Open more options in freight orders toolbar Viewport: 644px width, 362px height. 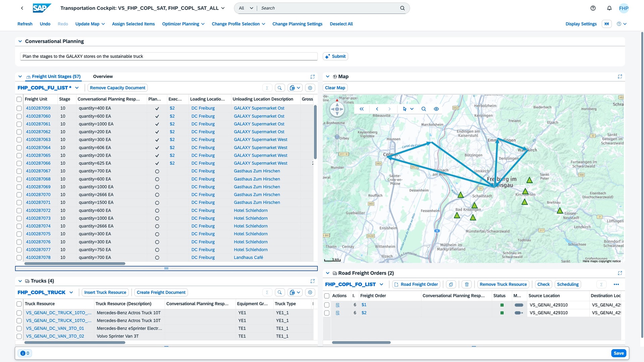[x=616, y=285]
